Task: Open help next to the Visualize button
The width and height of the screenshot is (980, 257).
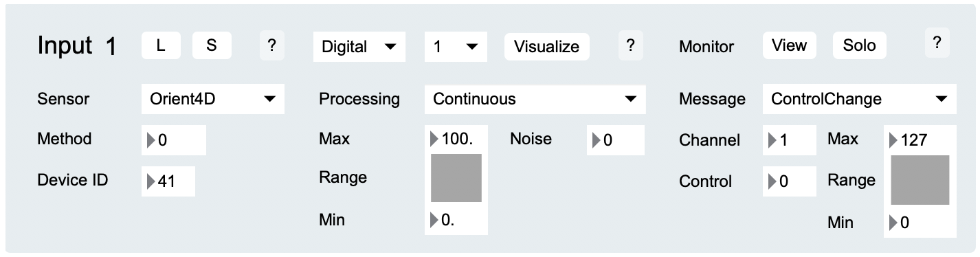Action: [630, 46]
